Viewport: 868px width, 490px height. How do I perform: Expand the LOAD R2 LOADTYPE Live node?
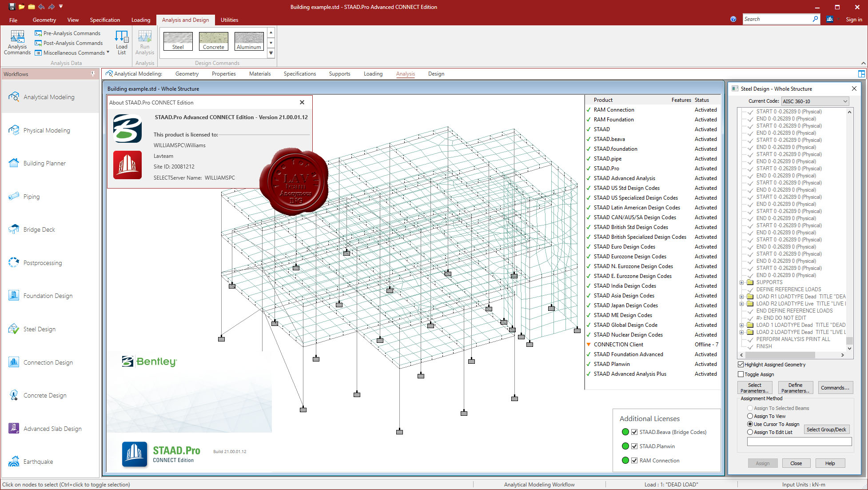pos(741,304)
